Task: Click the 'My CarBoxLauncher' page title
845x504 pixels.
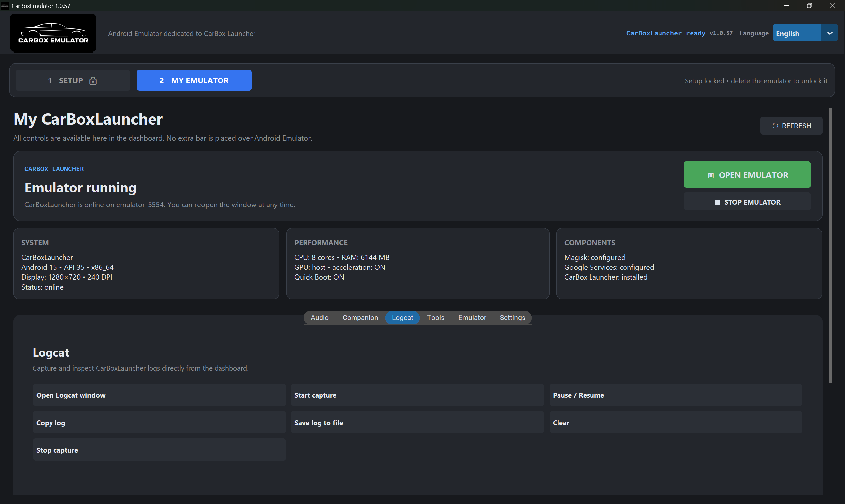Action: pyautogui.click(x=88, y=119)
